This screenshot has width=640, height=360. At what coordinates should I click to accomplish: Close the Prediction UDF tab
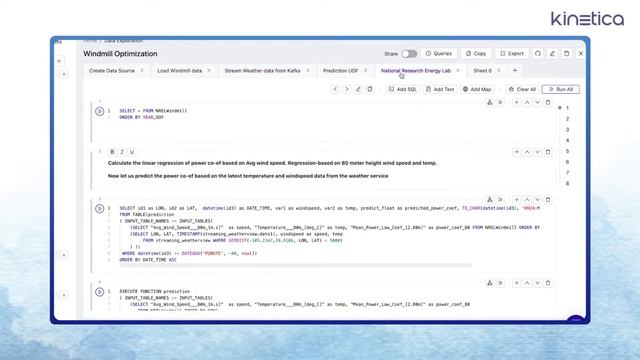[x=365, y=71]
